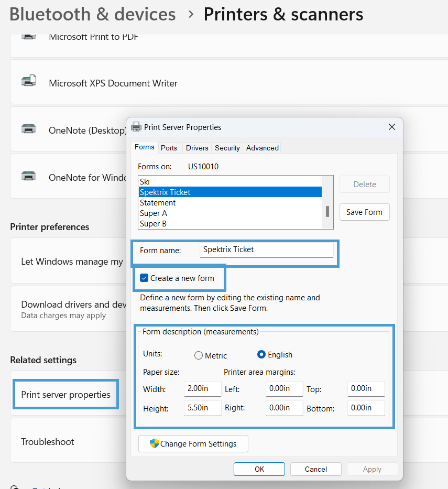
Task: Click inside the Width measurement field
Action: pos(202,388)
